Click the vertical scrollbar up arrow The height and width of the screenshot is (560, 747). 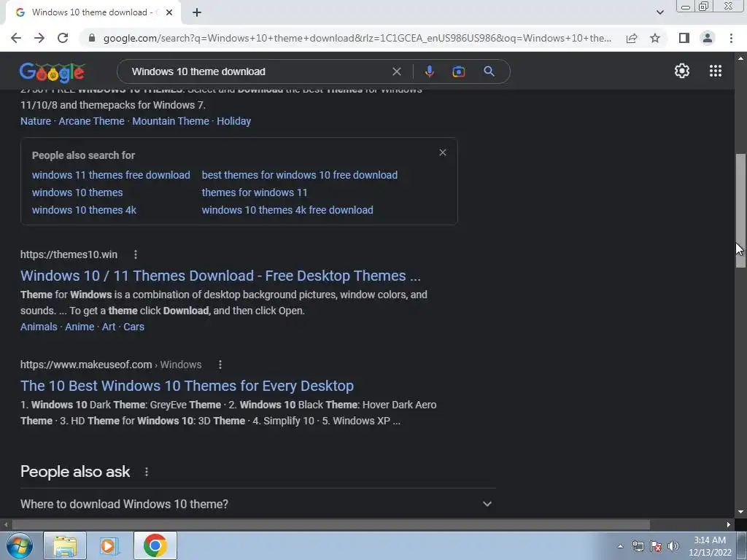(x=740, y=58)
